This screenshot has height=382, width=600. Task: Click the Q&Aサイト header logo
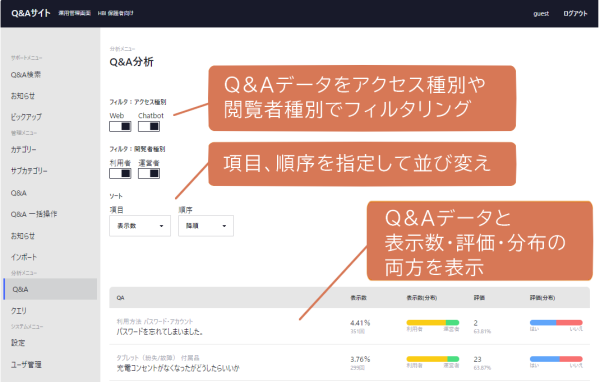click(31, 13)
